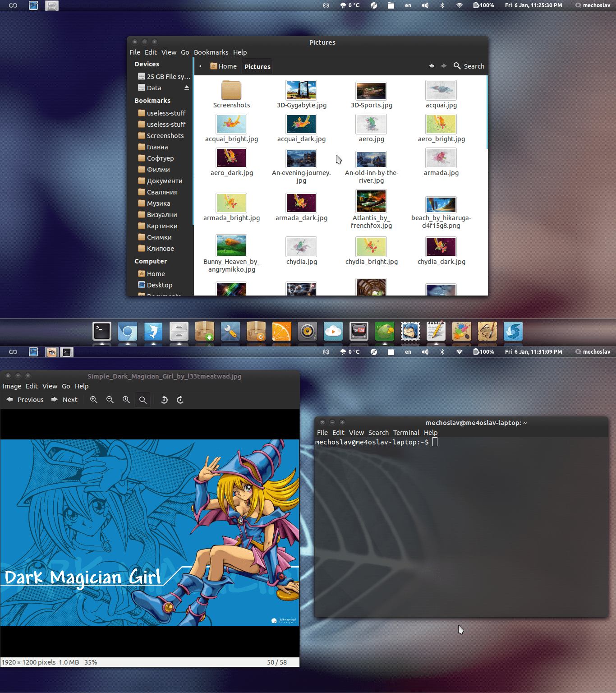Select Bunny_Heaven_by_angrymikko.jpg file
Screen dimensions: 616x693
(231, 253)
